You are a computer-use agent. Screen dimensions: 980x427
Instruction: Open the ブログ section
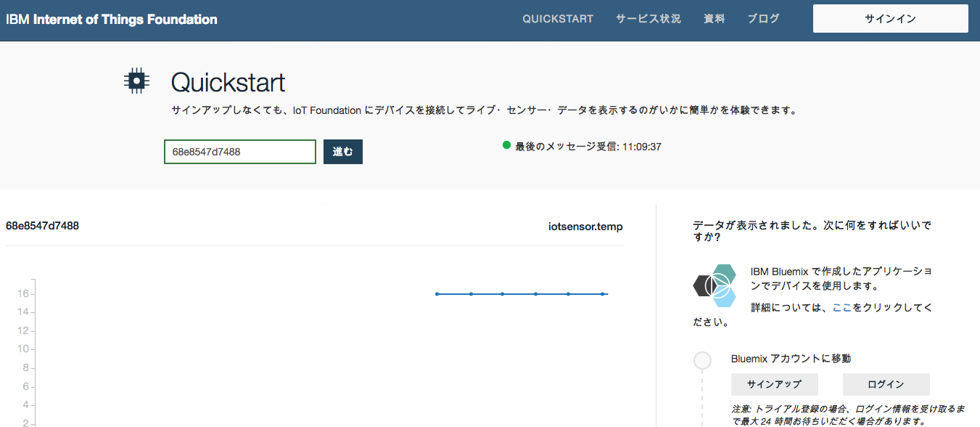click(x=762, y=19)
